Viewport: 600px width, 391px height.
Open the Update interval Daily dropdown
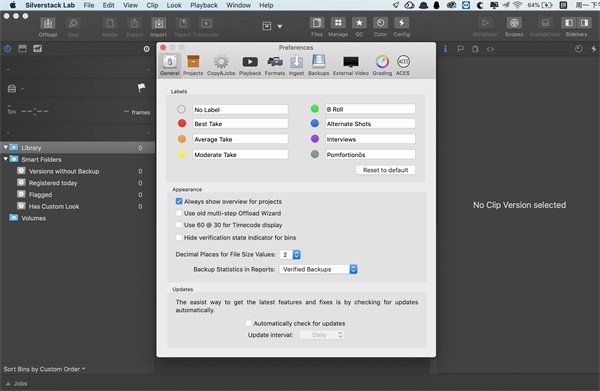click(x=321, y=335)
